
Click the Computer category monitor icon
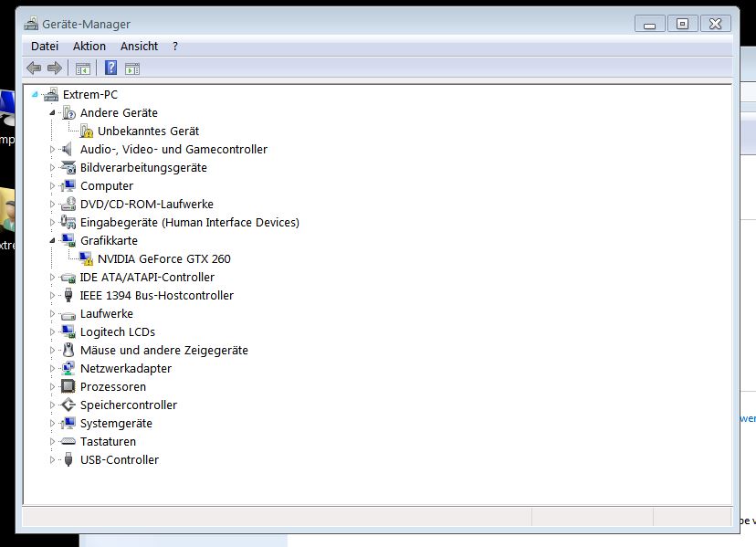68,185
